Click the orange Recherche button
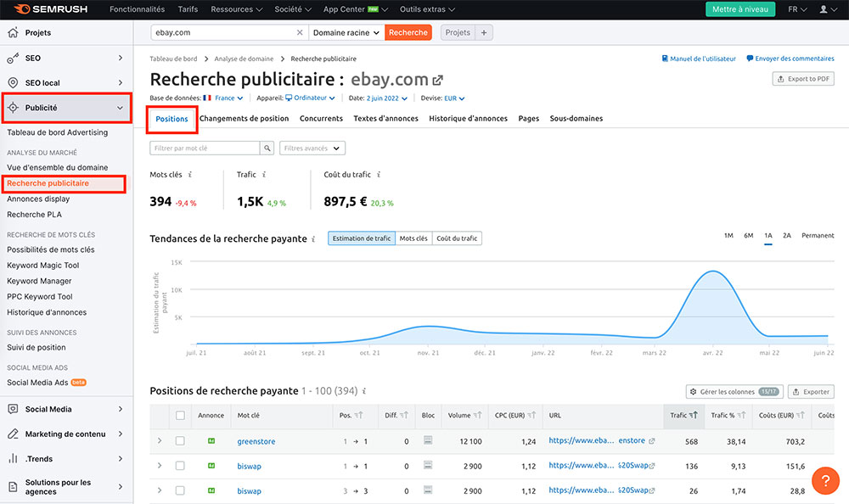This screenshot has height=504, width=849. click(408, 32)
